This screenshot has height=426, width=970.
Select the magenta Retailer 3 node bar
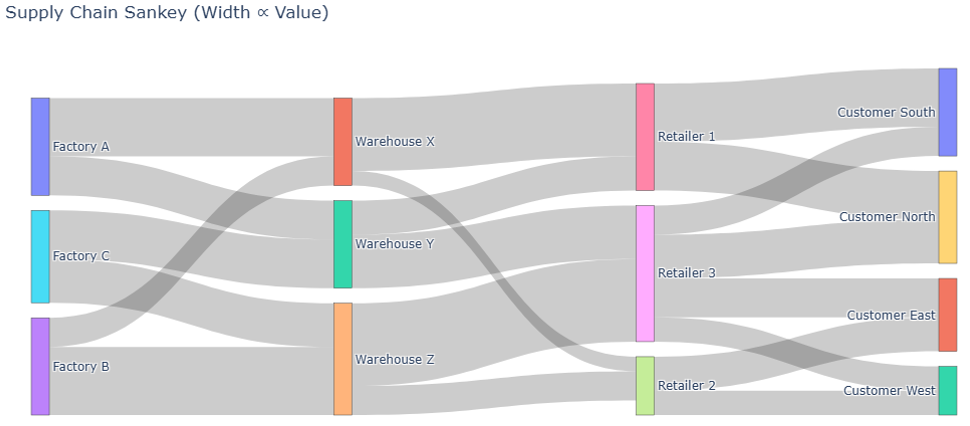[x=645, y=273]
